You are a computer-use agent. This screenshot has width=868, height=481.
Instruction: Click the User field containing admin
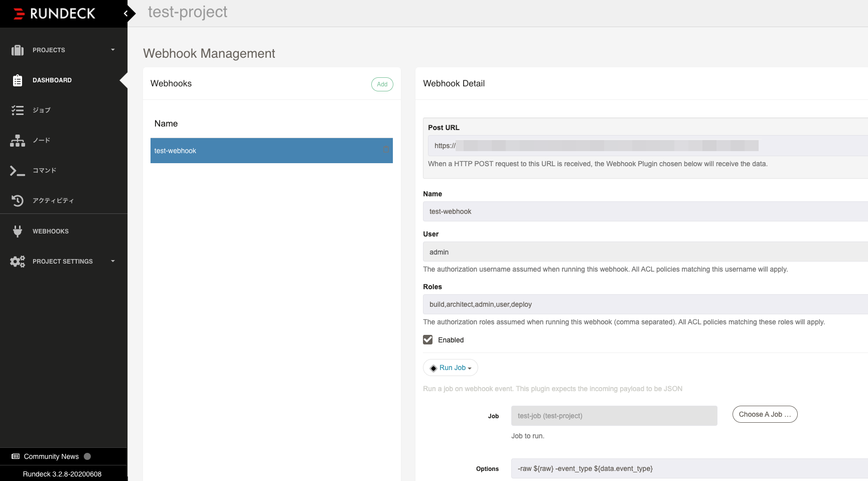[x=645, y=252]
